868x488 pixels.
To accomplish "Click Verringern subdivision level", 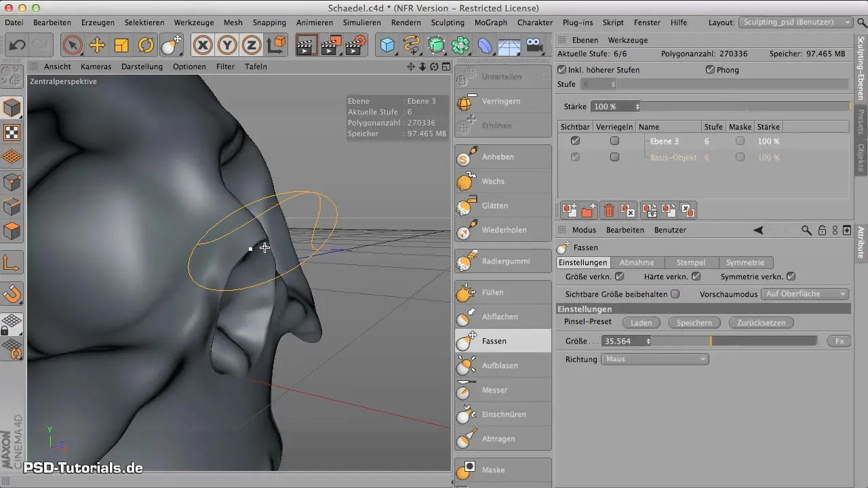I will pyautogui.click(x=503, y=101).
